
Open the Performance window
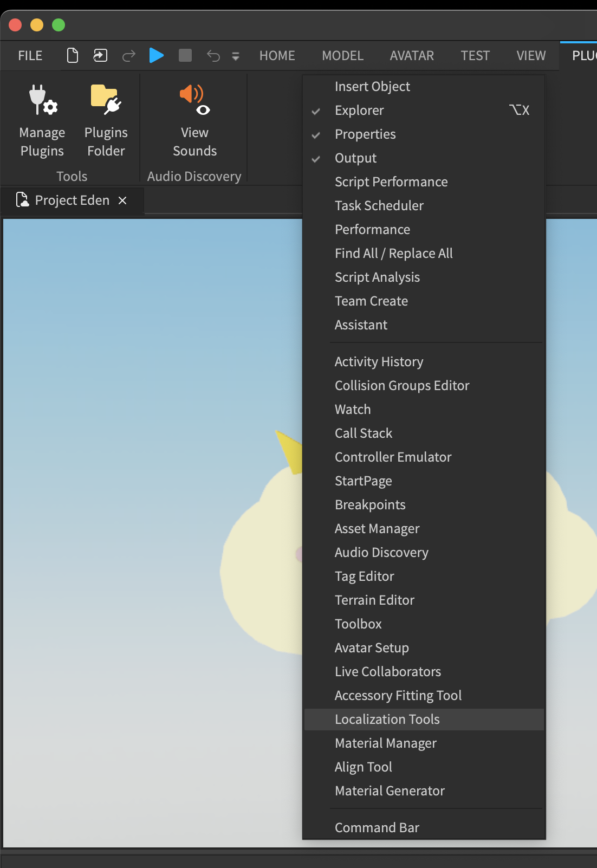point(424,230)
